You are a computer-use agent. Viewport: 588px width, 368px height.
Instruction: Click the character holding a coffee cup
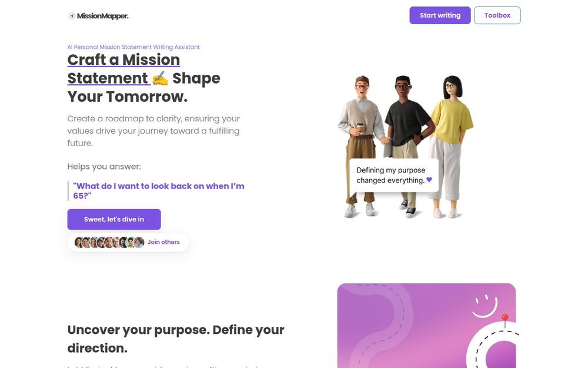(x=361, y=147)
